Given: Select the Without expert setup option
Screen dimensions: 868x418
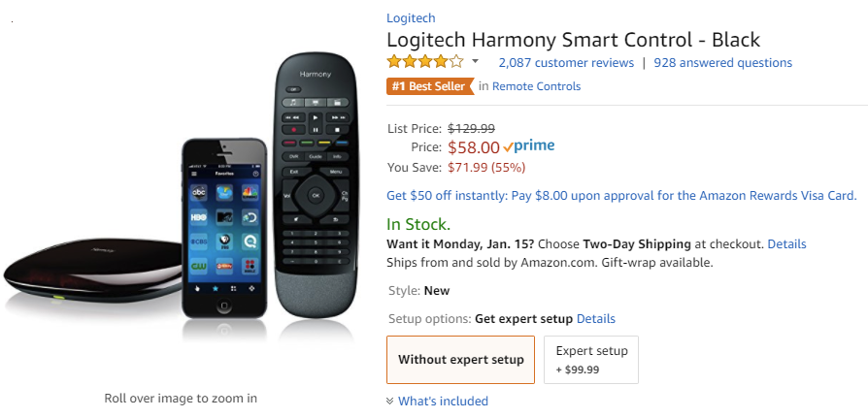Looking at the screenshot, I should (460, 360).
